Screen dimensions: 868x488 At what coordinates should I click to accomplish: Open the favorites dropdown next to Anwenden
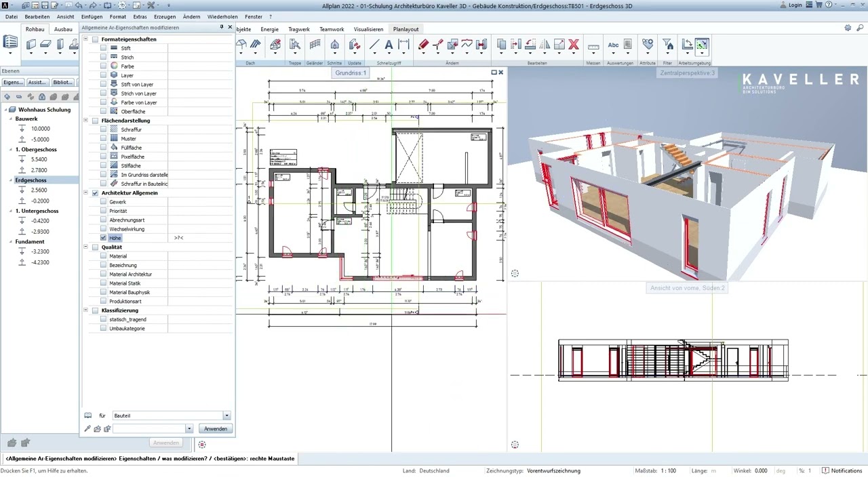[189, 428]
